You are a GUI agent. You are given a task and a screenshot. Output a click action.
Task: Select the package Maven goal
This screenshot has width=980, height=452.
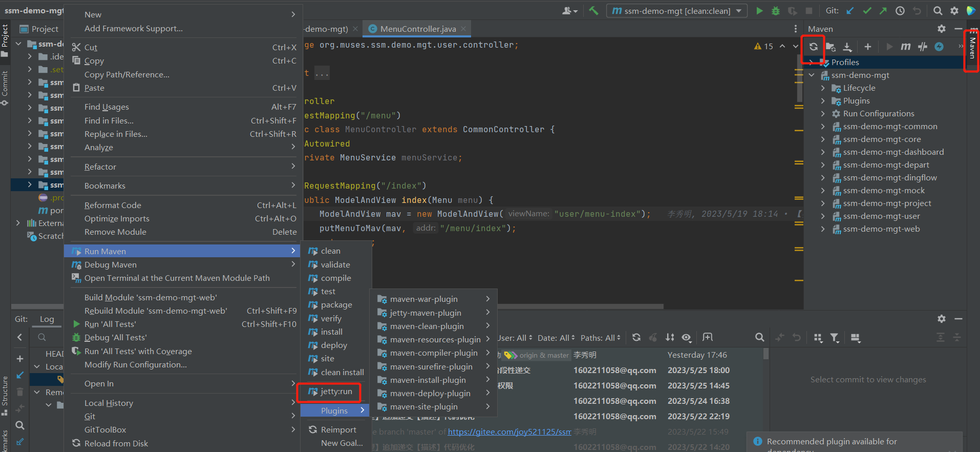(x=336, y=305)
